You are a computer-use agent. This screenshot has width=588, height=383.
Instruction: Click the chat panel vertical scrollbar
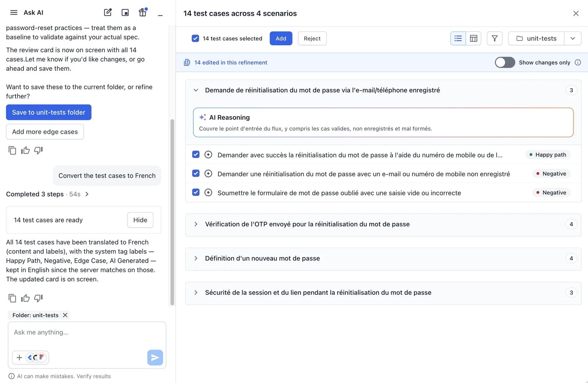[172, 212]
